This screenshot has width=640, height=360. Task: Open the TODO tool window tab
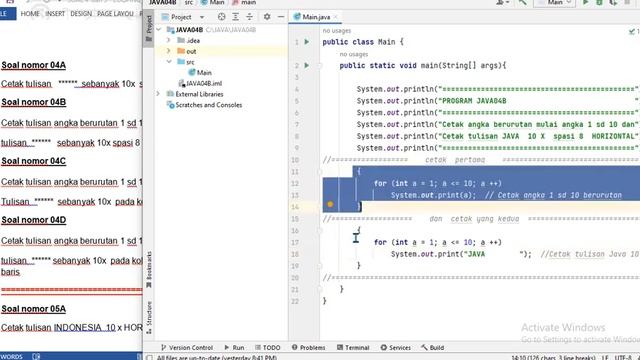(x=268, y=347)
